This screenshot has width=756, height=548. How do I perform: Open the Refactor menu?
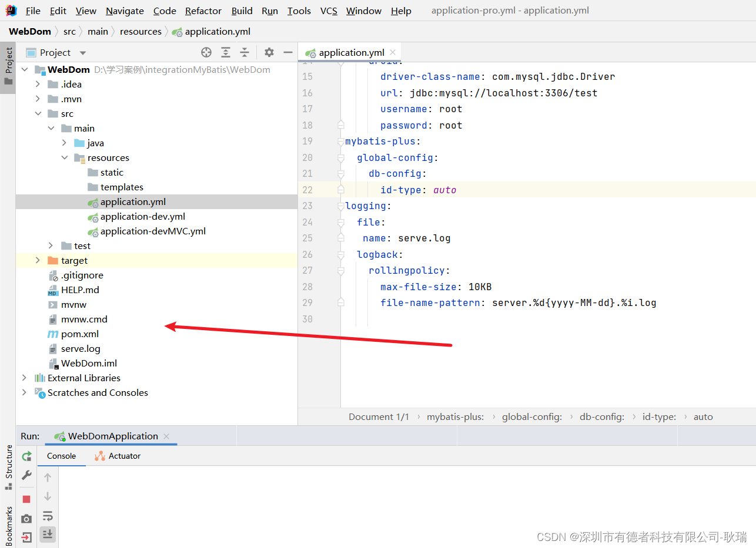tap(203, 11)
